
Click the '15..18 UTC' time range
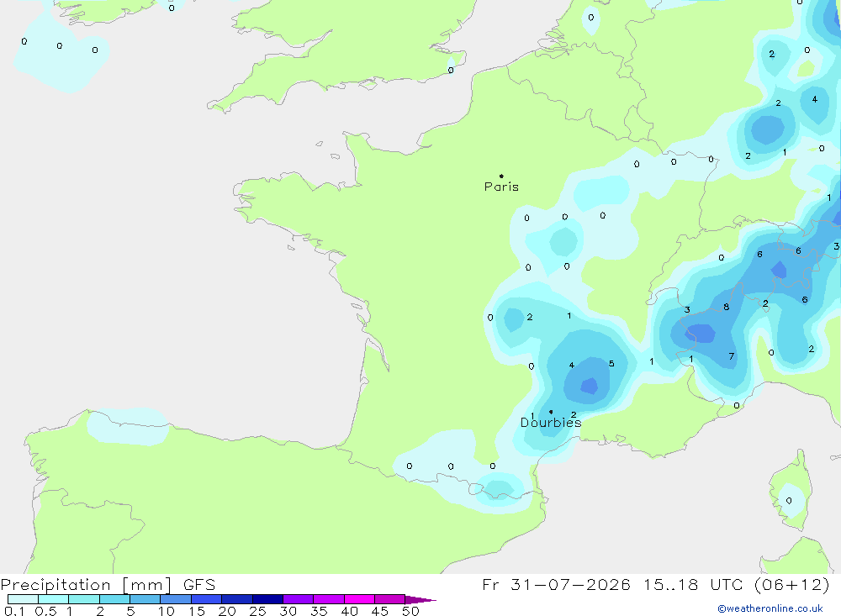coord(692,584)
